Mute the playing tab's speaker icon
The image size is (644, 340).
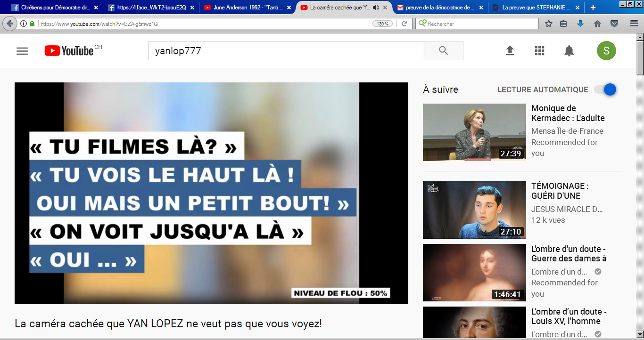coord(376,8)
